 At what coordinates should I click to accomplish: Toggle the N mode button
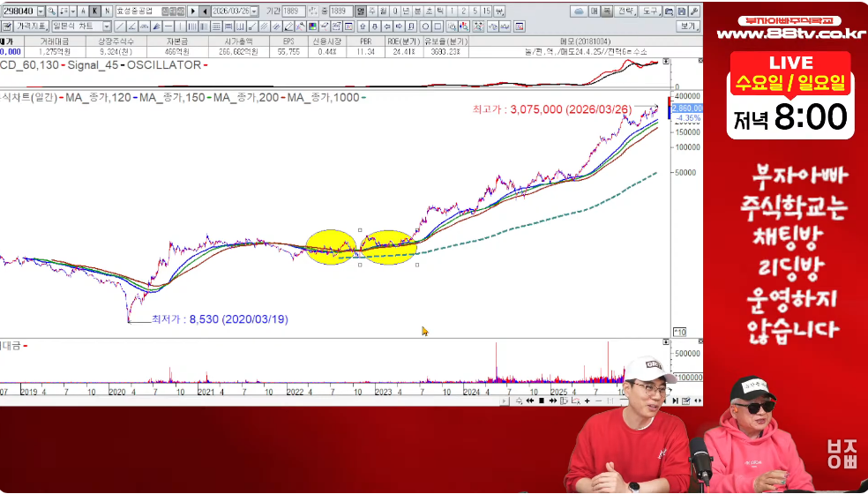point(107,11)
